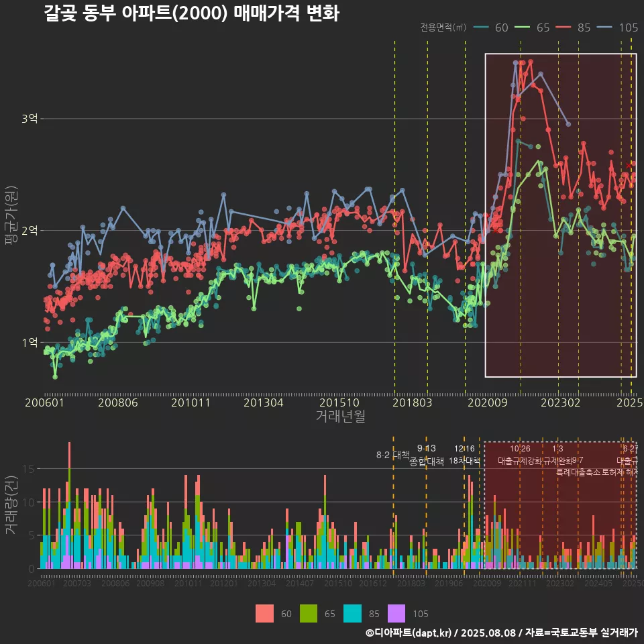644x644 pixels.
Task: Click 15 on the volume chart y-axis
Action: coord(29,469)
